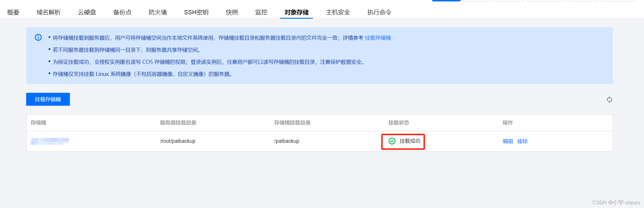Click the blurred bucket name in the row
Screen dimensions: 644x208
50,141
